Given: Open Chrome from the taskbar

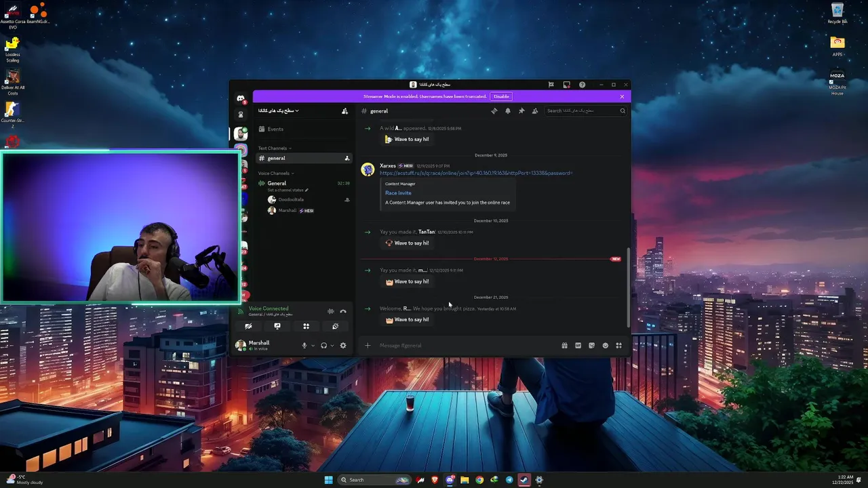Looking at the screenshot, I should click(x=479, y=480).
